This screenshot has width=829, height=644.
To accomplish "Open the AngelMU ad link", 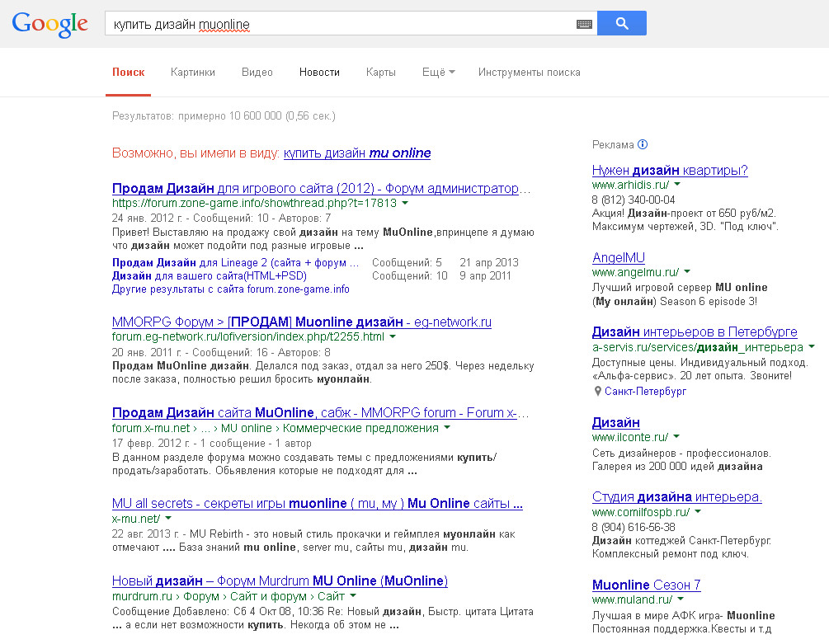I will coord(619,258).
